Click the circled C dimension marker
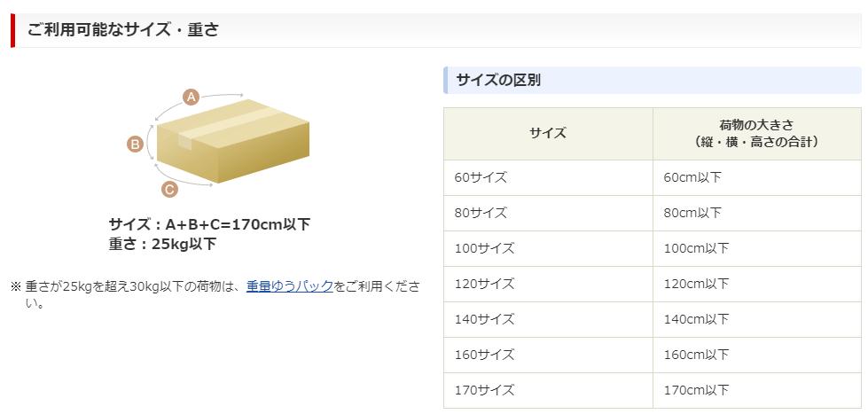Screen dimensions: 868x414 tap(169, 189)
